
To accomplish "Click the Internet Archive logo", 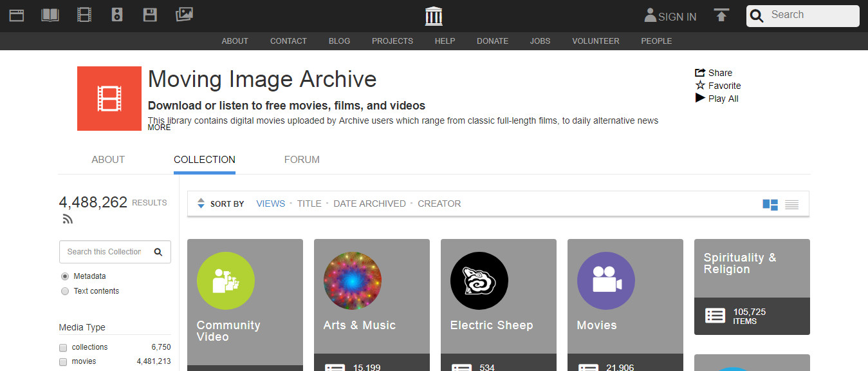I will (x=434, y=16).
